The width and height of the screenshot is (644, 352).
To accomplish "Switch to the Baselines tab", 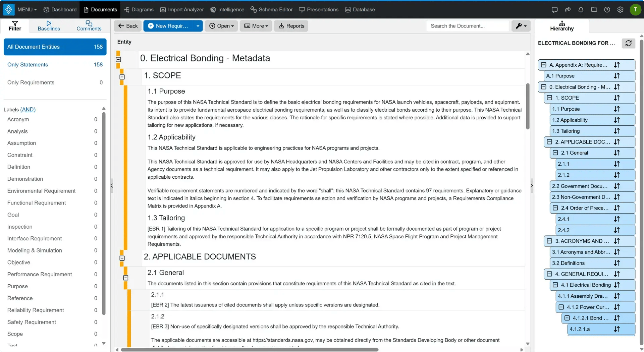I will click(49, 25).
